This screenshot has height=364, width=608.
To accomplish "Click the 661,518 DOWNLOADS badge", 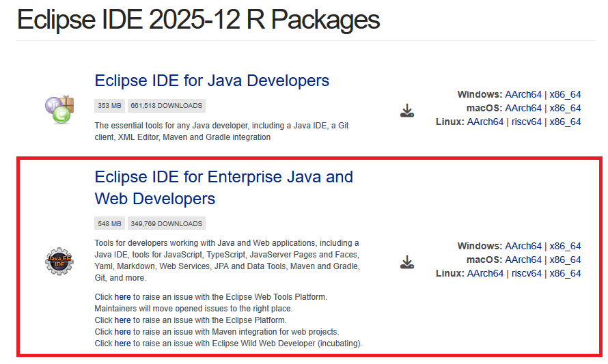I will coord(166,106).
